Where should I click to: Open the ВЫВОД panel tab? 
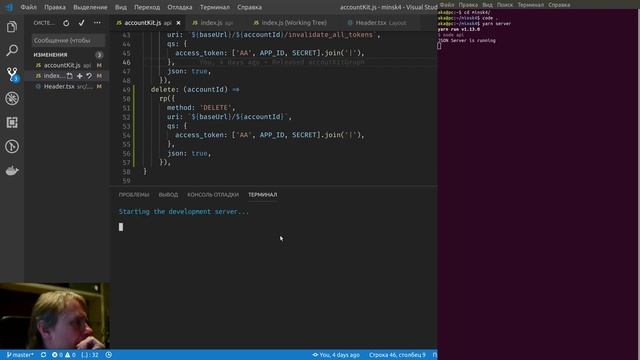click(168, 195)
